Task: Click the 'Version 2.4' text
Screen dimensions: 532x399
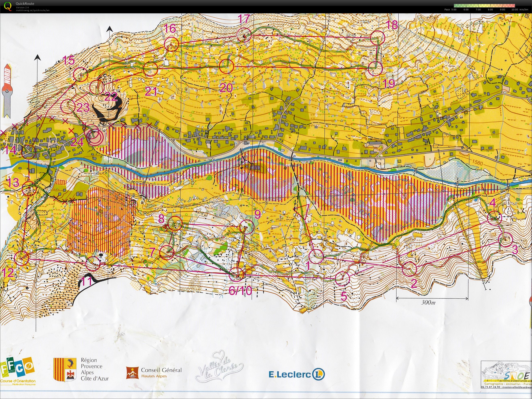Action: (22, 7)
